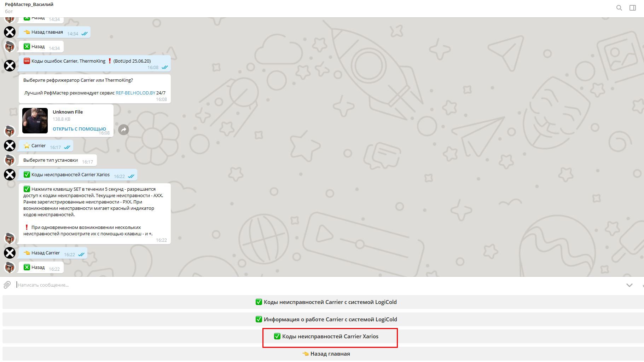644x362 pixels.
Task: Click the bot avatar beside Unknown File
Action: click(x=10, y=131)
